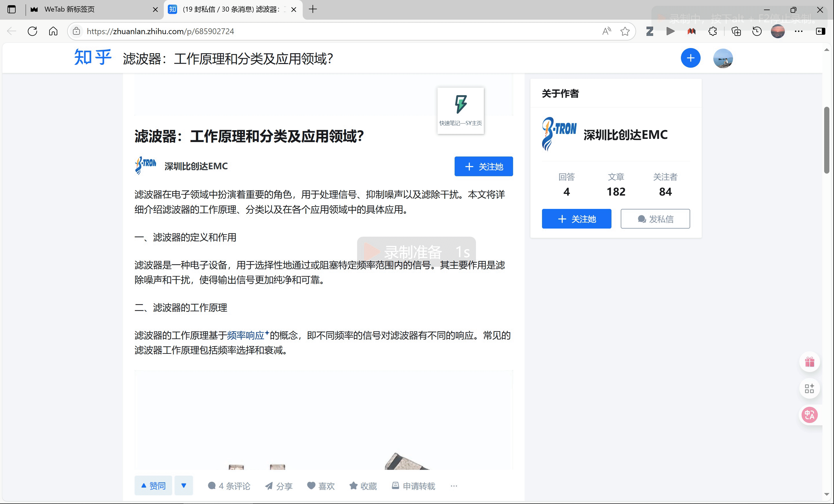Screen dimensions: 834x504
Task: Reload the page with refresh icon
Action: tap(32, 31)
